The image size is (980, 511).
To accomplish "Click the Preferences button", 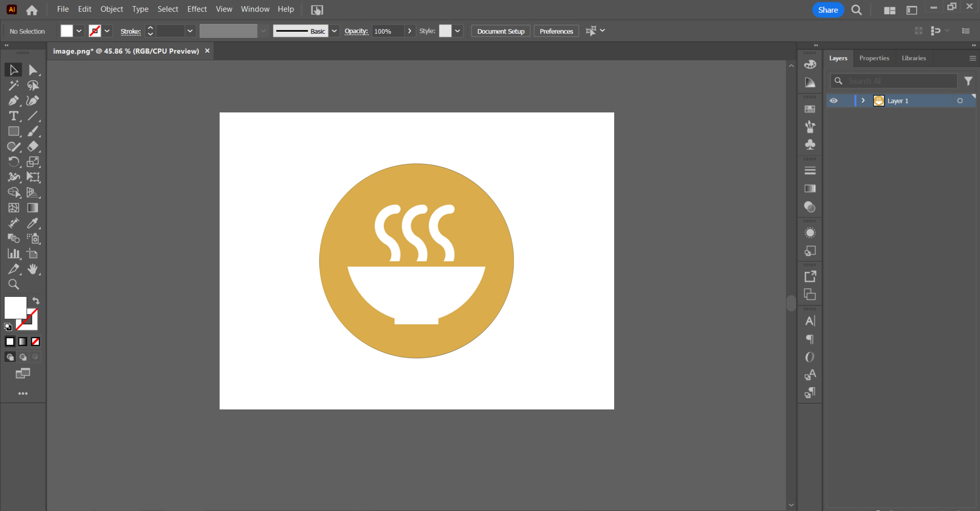I will 556,31.
